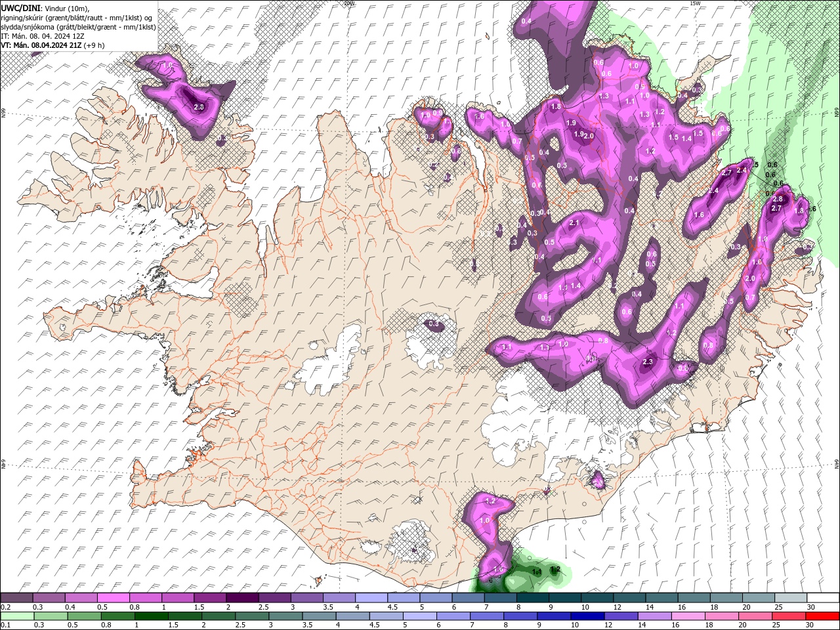Click the "2.1" snowfall value on the map

tap(574, 223)
